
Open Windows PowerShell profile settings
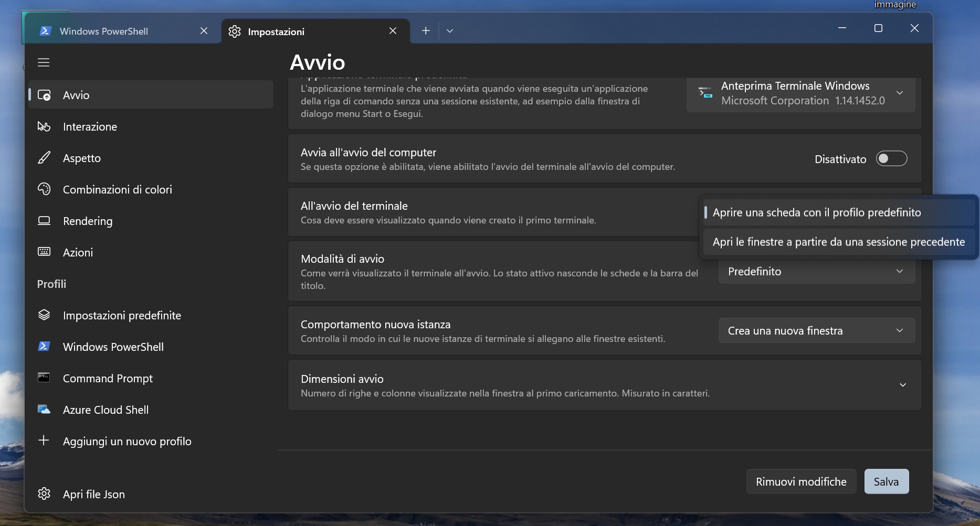click(151, 347)
